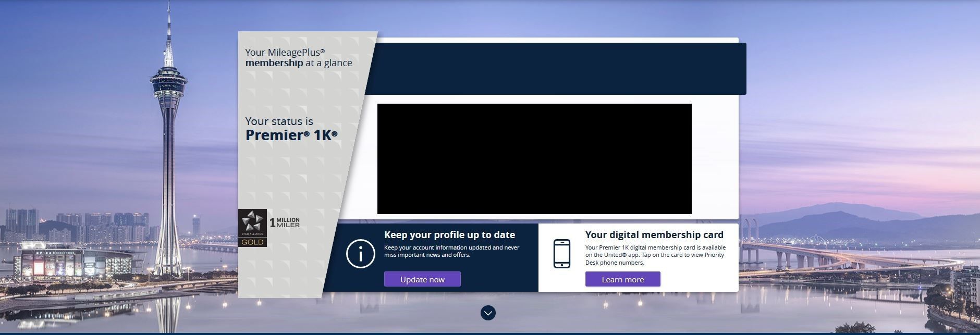Click the black redacted account details area
The height and width of the screenshot is (335, 980).
coord(534,159)
